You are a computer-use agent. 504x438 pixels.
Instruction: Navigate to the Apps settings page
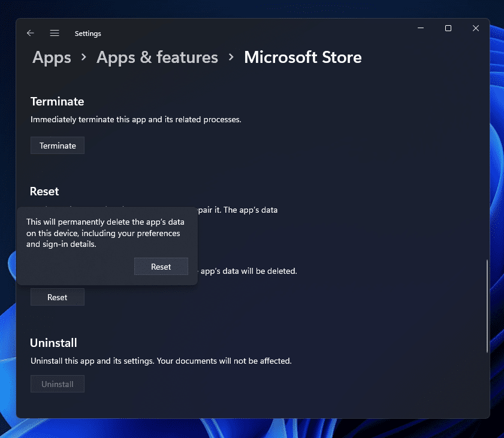click(x=51, y=58)
